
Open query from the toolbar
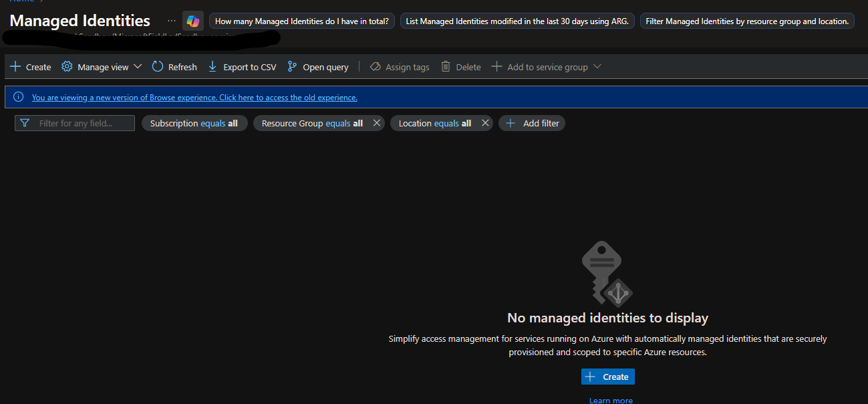318,67
